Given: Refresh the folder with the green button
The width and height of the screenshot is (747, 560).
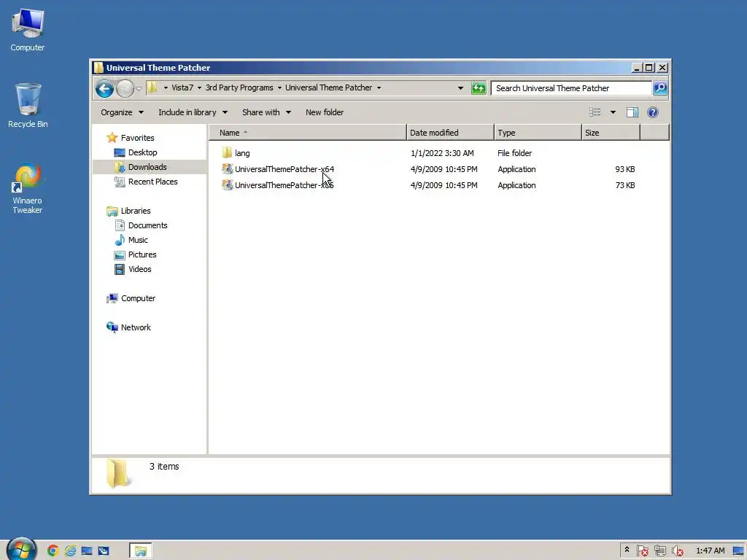Looking at the screenshot, I should [x=479, y=88].
